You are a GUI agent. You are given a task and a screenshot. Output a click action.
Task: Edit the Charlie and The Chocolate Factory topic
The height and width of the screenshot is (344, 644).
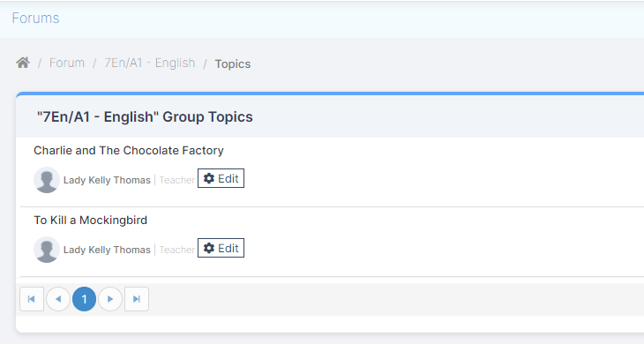tap(221, 178)
